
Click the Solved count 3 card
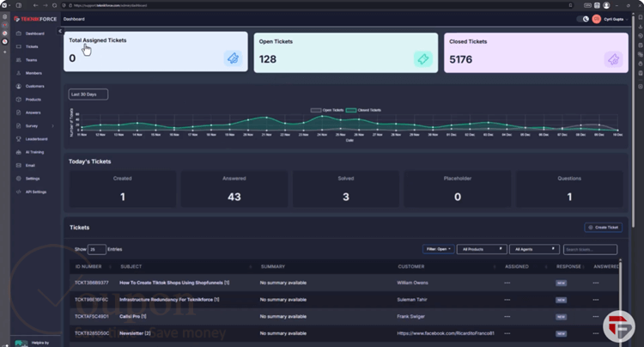click(346, 189)
